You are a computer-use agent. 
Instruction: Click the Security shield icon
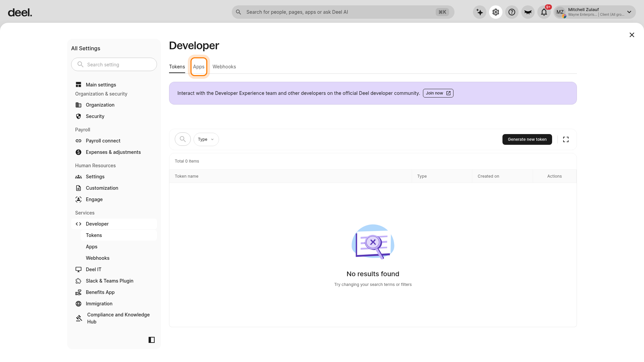[x=78, y=116]
